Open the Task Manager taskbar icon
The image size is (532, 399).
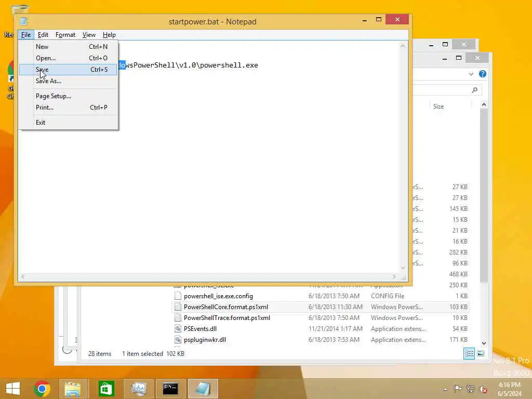coord(138,389)
